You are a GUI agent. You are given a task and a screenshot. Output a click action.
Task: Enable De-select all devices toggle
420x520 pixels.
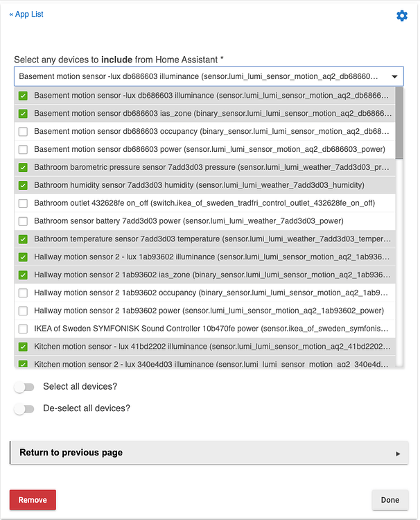pyautogui.click(x=24, y=408)
